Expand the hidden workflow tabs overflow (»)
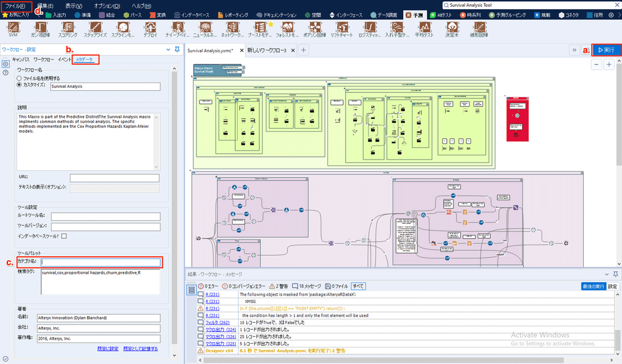 pyautogui.click(x=574, y=50)
